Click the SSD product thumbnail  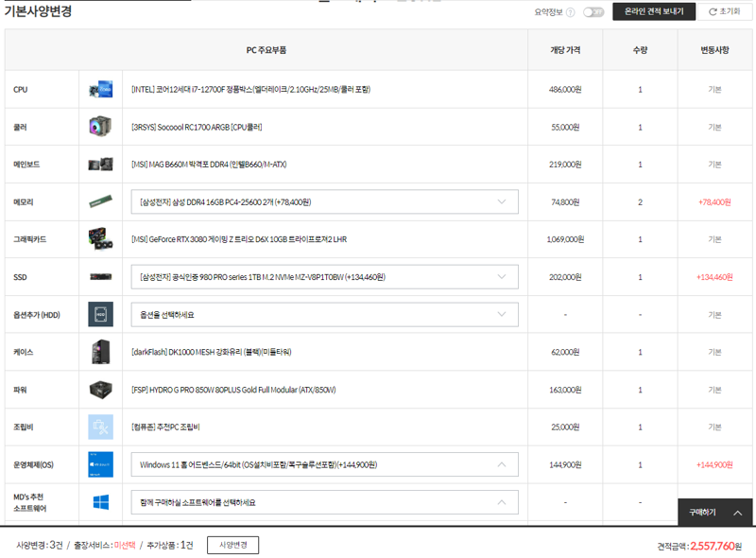101,276
